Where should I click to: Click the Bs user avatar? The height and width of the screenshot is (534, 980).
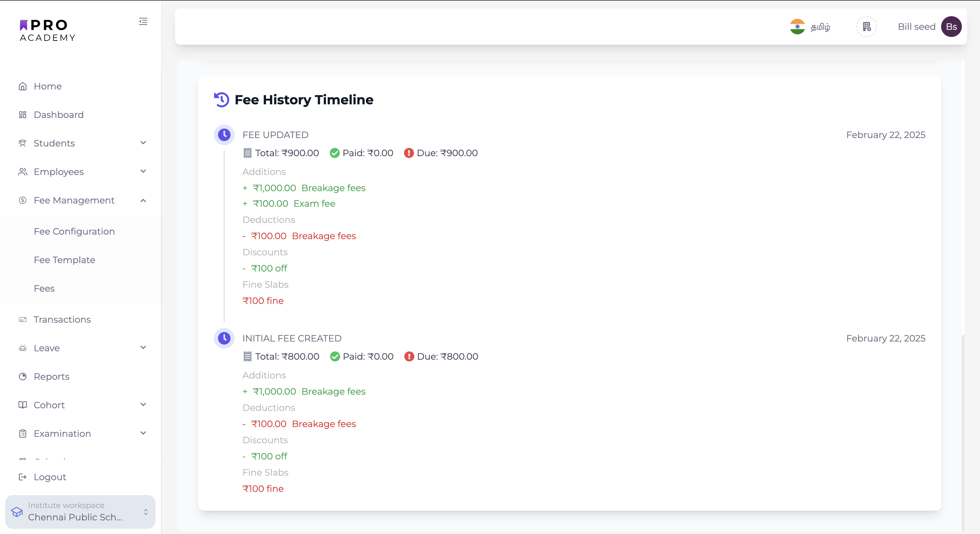click(x=951, y=27)
